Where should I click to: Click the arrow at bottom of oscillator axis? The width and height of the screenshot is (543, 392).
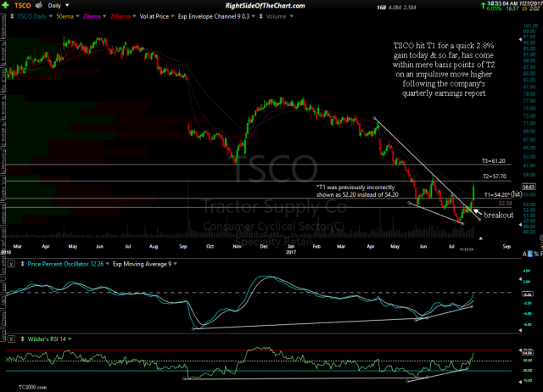pyautogui.click(x=520, y=330)
